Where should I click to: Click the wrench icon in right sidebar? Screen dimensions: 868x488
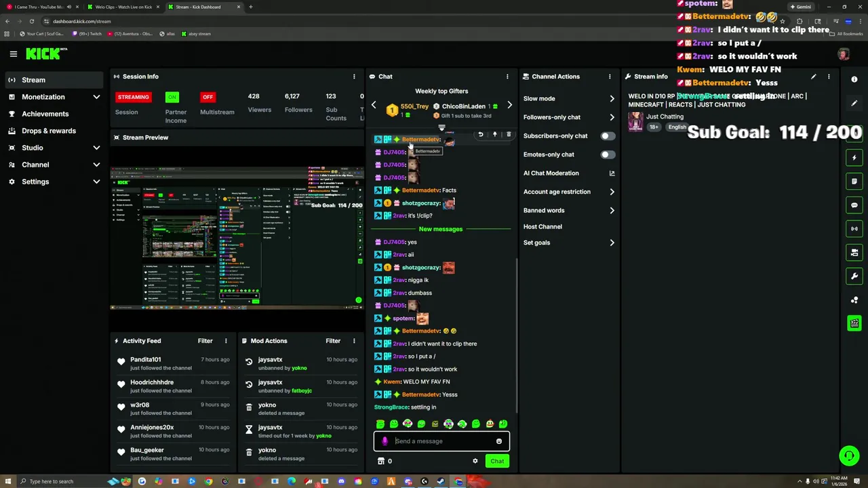[x=854, y=276]
